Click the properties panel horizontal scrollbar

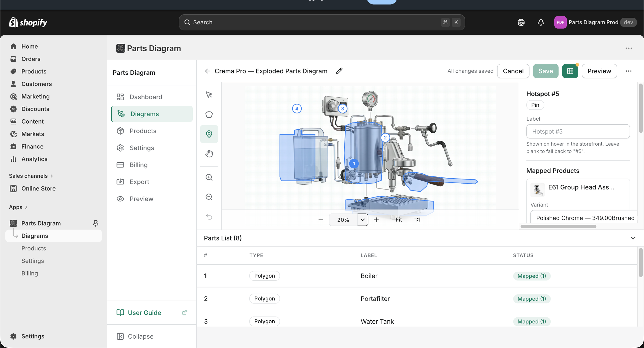coord(558,227)
